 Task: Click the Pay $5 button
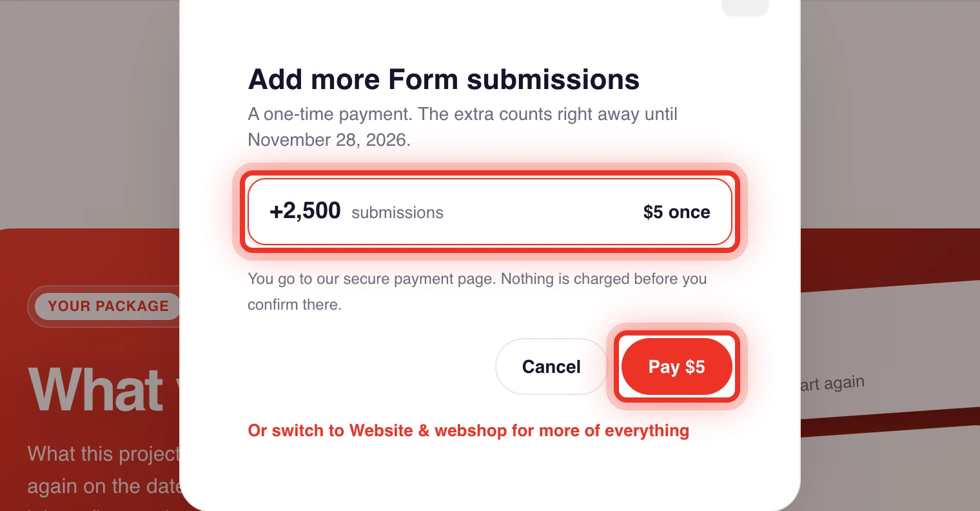click(x=676, y=366)
